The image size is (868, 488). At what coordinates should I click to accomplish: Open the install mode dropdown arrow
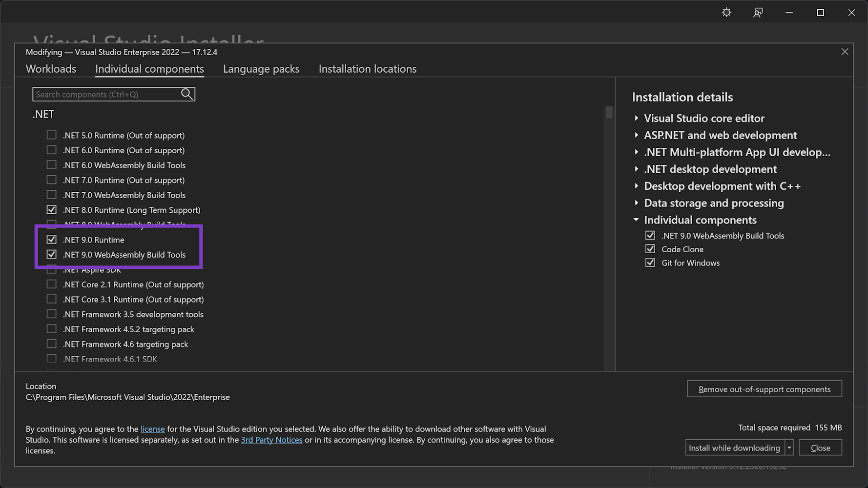pos(789,447)
